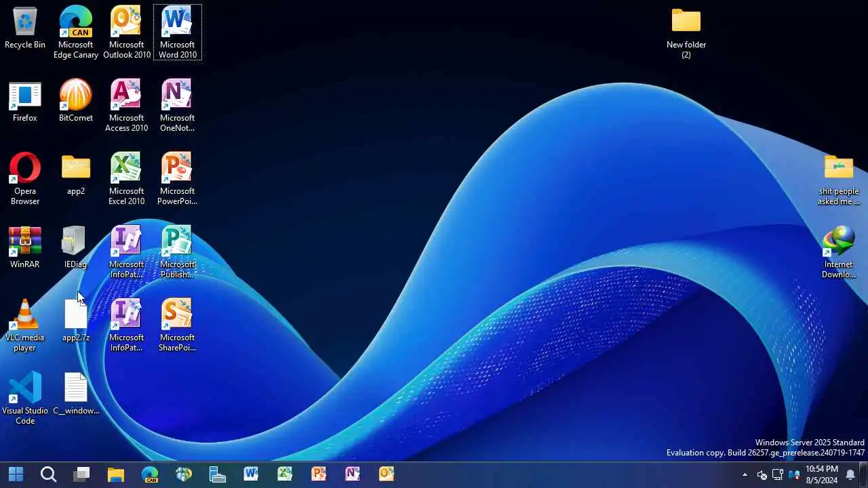Open the Start menu from taskbar
The height and width of the screenshot is (488, 868).
pos(16,474)
